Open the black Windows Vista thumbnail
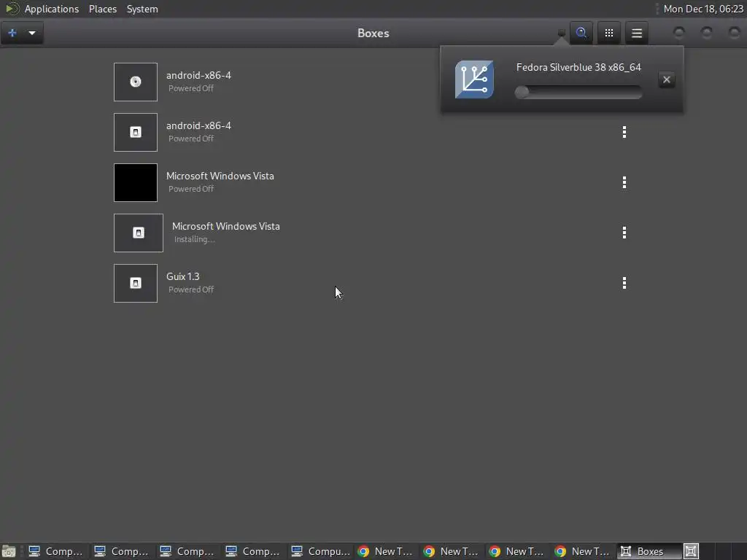Screen dimensions: 747x560 click(x=135, y=182)
